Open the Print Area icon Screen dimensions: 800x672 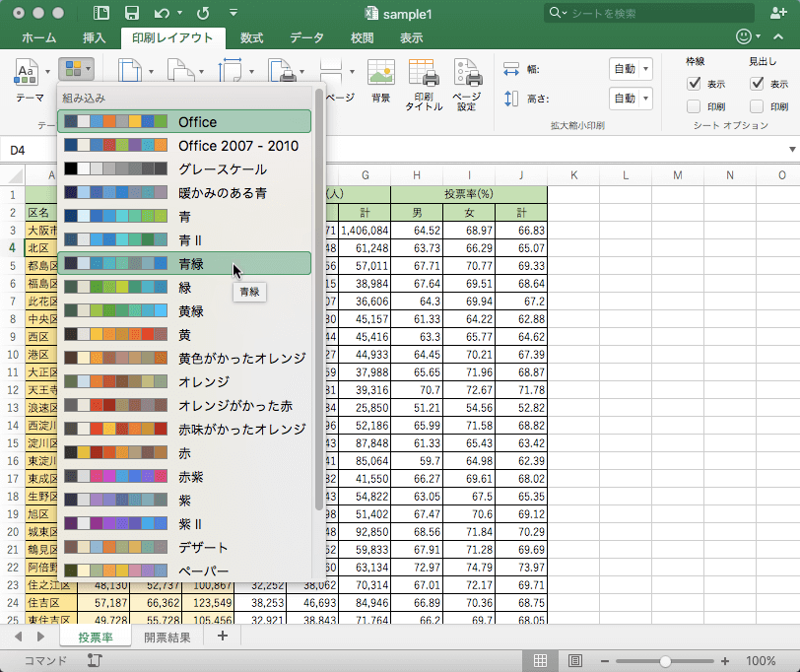point(282,70)
